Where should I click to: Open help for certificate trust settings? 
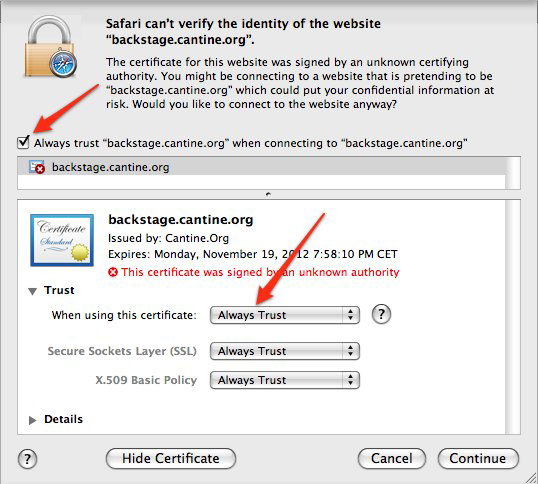381,314
